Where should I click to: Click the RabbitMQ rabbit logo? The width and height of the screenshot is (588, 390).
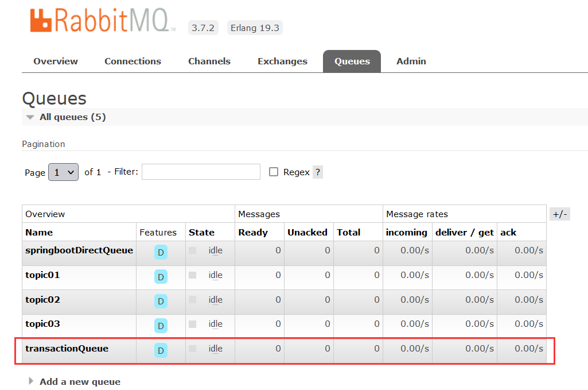[40, 20]
